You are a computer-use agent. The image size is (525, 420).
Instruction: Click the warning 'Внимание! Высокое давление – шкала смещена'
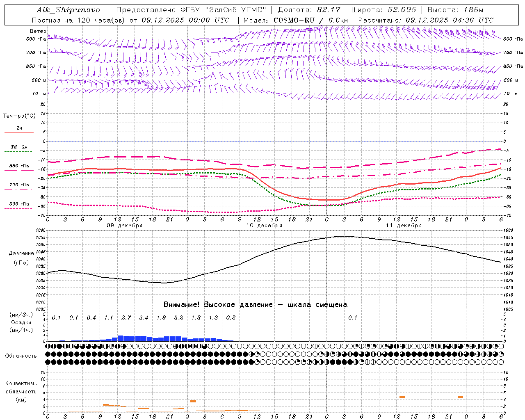tap(255, 304)
